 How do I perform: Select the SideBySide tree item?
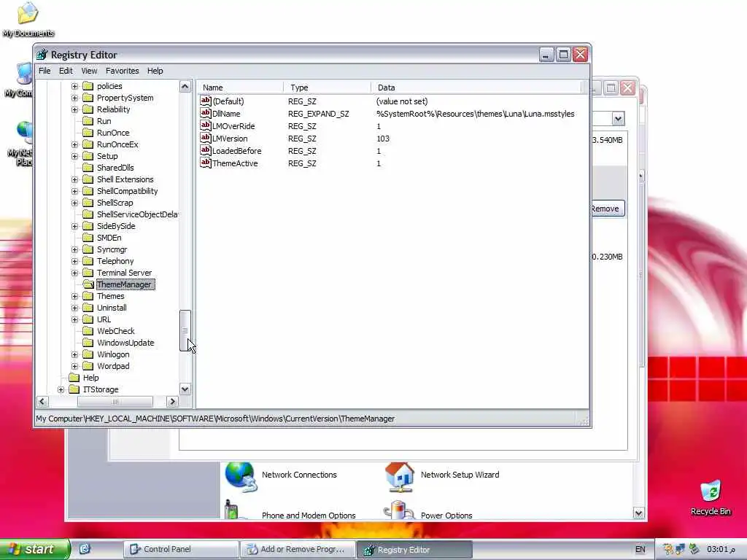pos(116,226)
